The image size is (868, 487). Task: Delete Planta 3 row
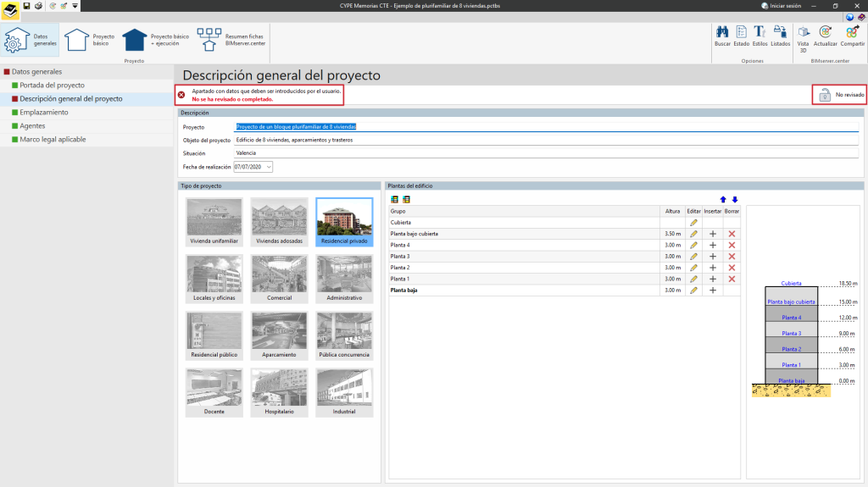732,257
